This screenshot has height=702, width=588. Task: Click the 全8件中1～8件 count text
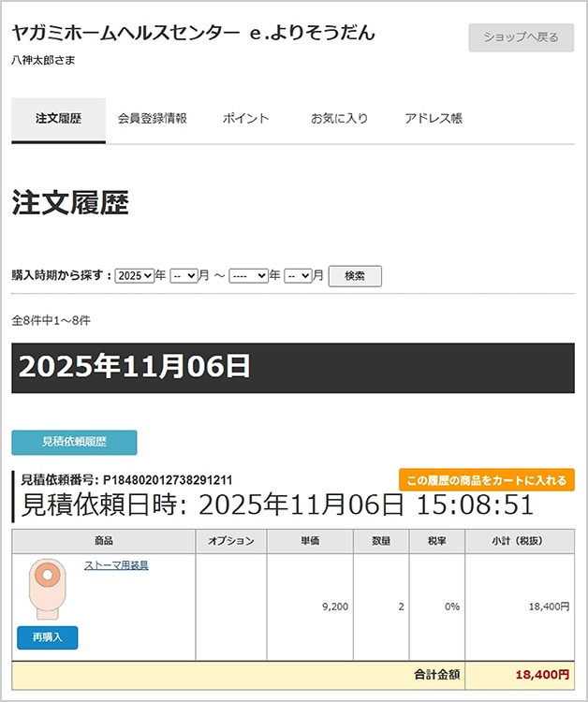(x=51, y=320)
